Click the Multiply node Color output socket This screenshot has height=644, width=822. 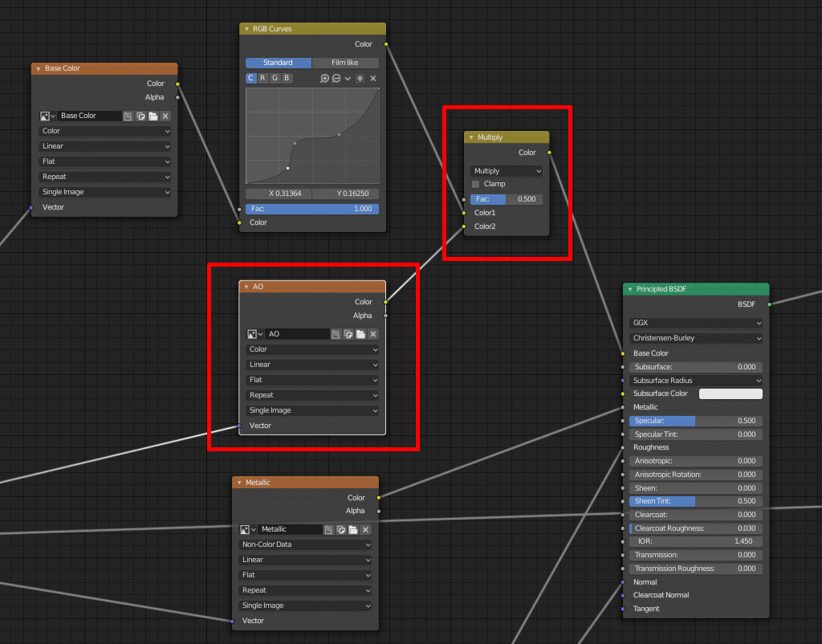(549, 153)
